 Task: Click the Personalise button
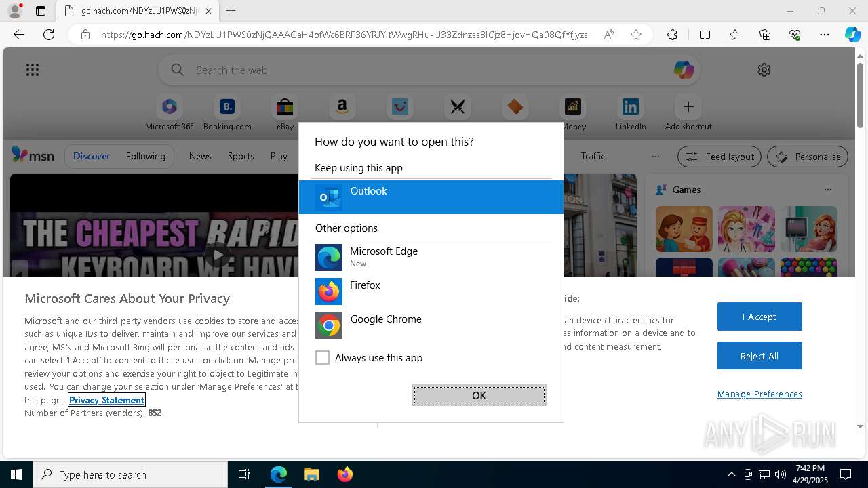coord(808,157)
